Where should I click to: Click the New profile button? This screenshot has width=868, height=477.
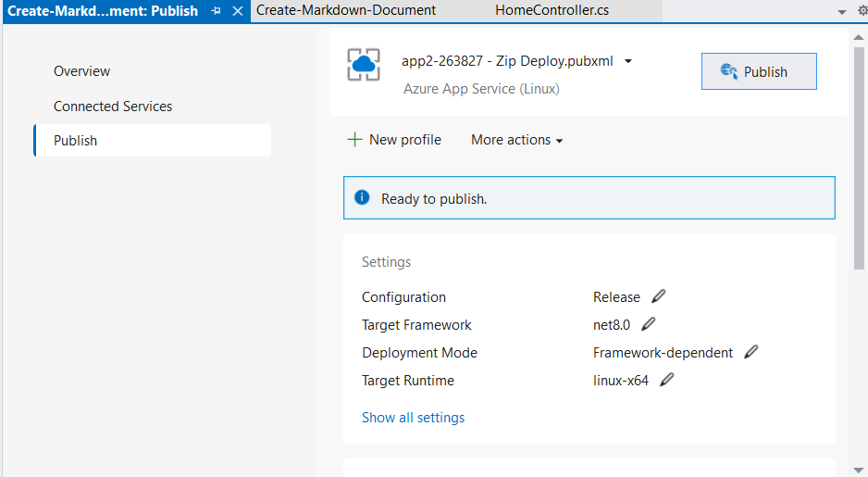point(394,140)
